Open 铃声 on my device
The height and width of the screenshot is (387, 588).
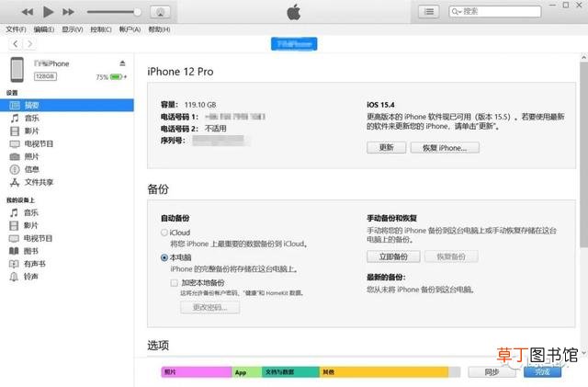pos(30,277)
